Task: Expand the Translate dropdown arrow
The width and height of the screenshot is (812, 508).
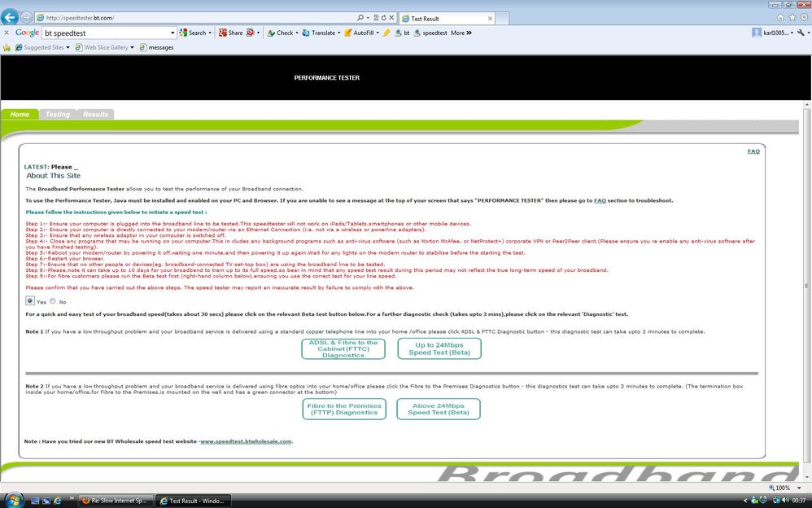Action: tap(338, 33)
